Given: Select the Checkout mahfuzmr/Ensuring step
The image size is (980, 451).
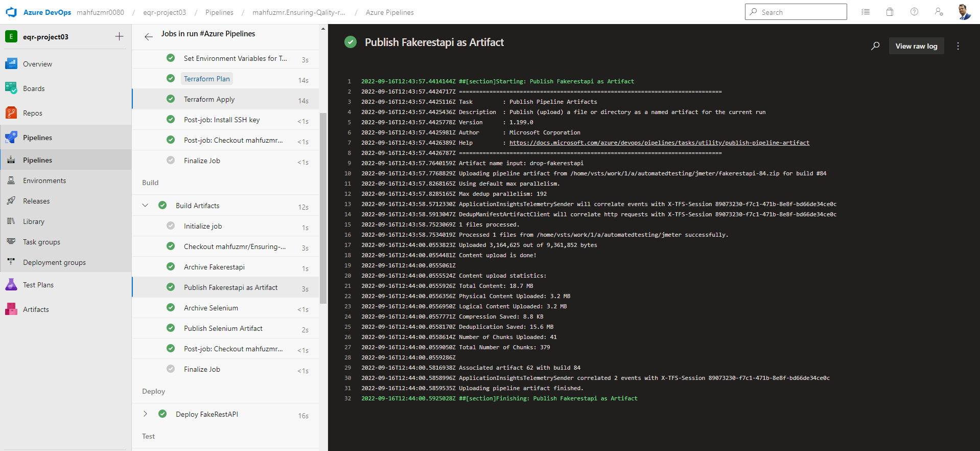Looking at the screenshot, I should (x=225, y=246).
